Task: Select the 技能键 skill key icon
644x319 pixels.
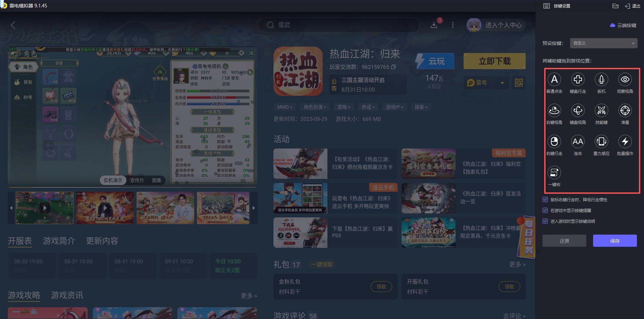Action: point(601,110)
